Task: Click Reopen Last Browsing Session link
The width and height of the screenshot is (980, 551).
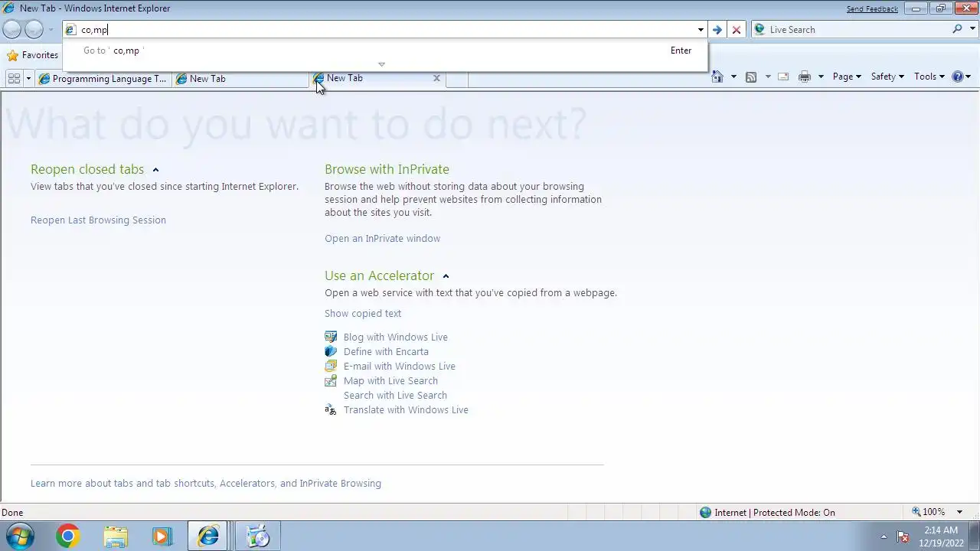Action: click(x=98, y=220)
